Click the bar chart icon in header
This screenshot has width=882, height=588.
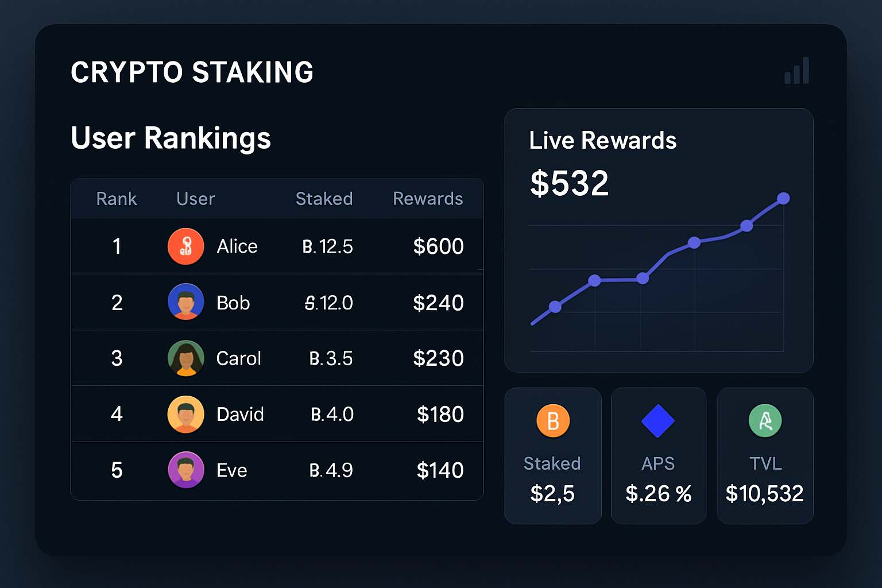[x=797, y=71]
